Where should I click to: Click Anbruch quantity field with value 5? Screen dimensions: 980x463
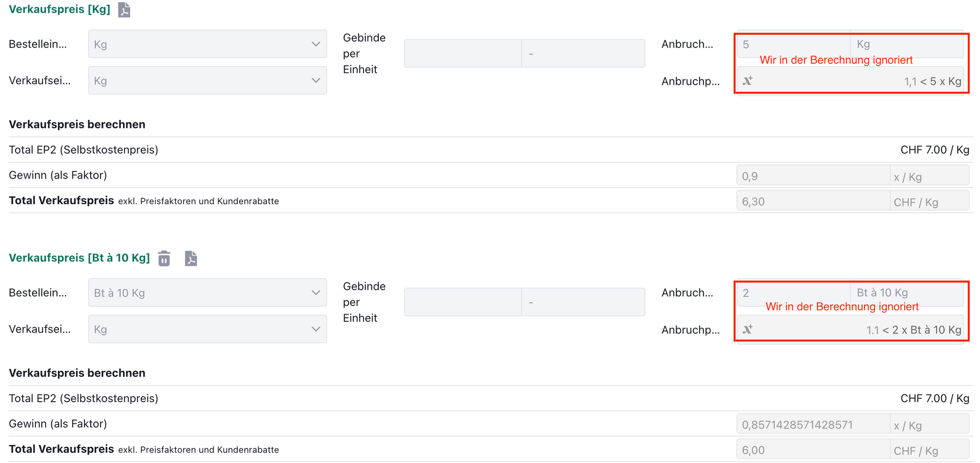pos(793,44)
